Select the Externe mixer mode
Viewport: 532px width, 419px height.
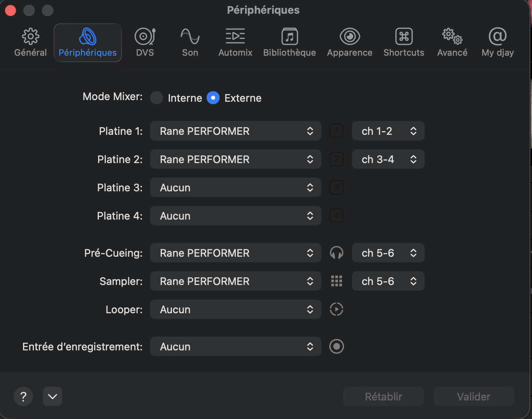pyautogui.click(x=213, y=98)
